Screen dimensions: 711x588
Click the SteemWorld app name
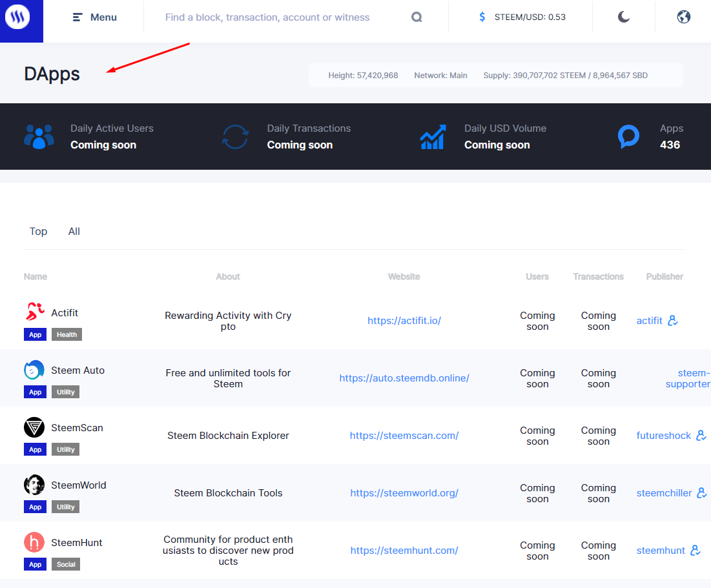tap(78, 485)
